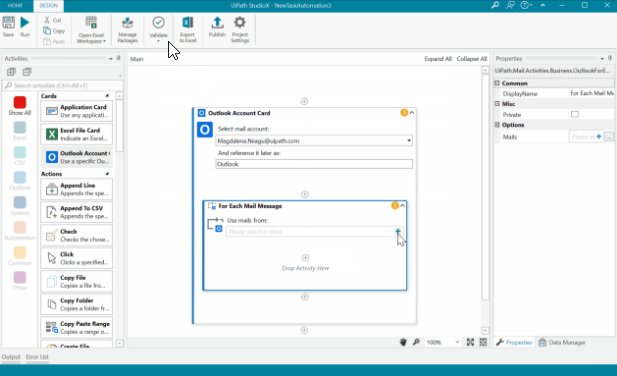Open the Help menu icon
This screenshot has height=376, width=617.
(x=526, y=5)
